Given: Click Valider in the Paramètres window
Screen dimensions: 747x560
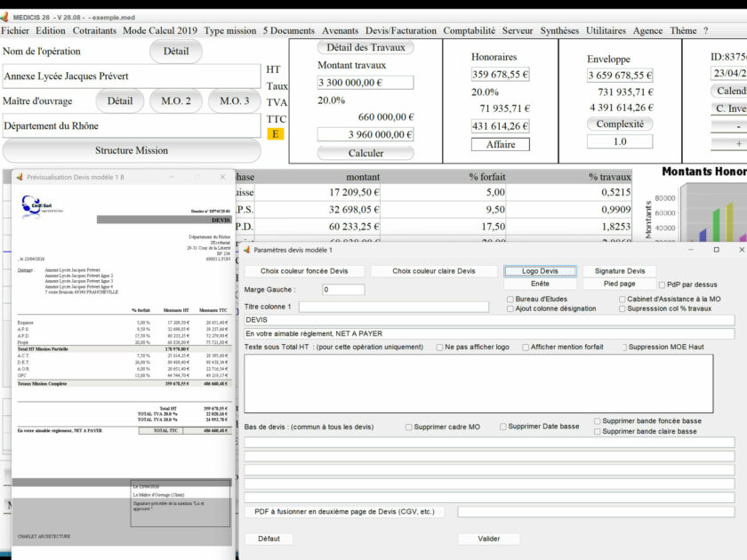Looking at the screenshot, I should click(x=489, y=539).
